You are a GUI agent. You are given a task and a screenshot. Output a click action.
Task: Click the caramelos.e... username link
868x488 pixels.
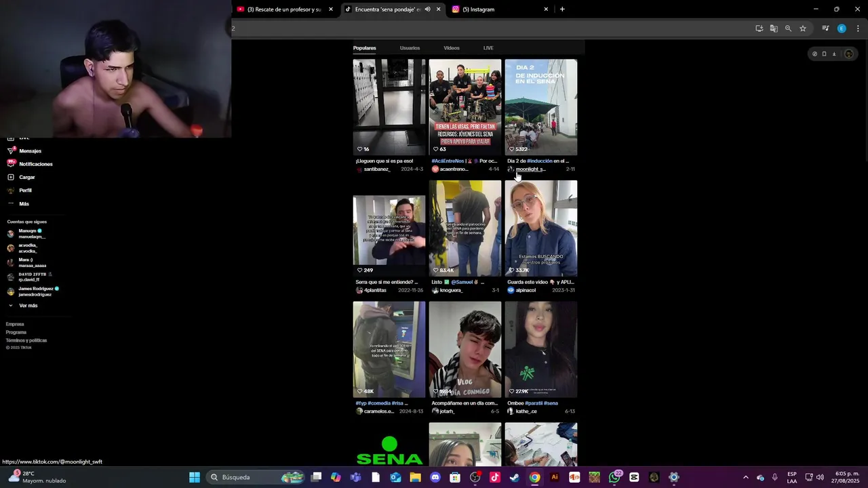click(378, 411)
